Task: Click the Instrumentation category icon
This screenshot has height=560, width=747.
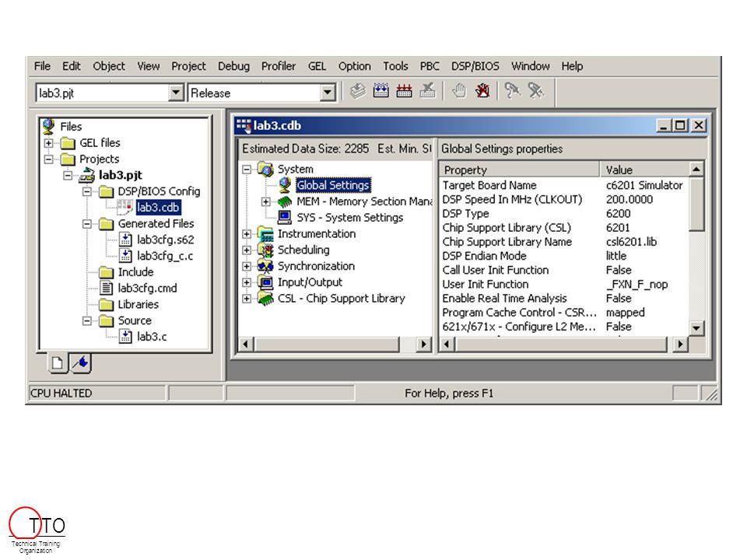Action: [266, 234]
